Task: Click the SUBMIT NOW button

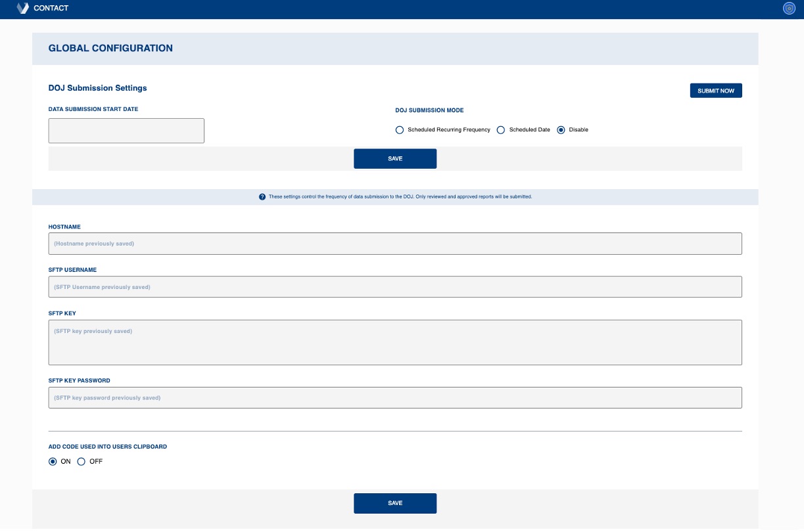Action: click(x=715, y=90)
